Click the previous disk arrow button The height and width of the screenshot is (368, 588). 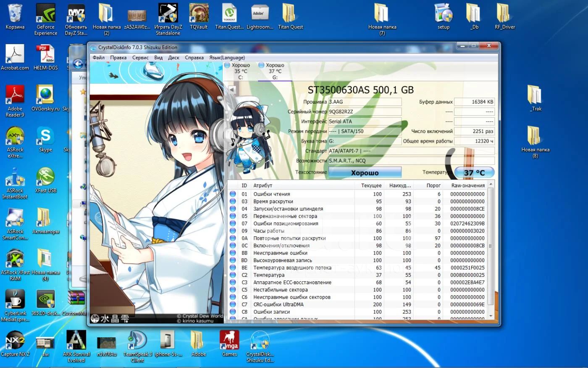pos(231,89)
